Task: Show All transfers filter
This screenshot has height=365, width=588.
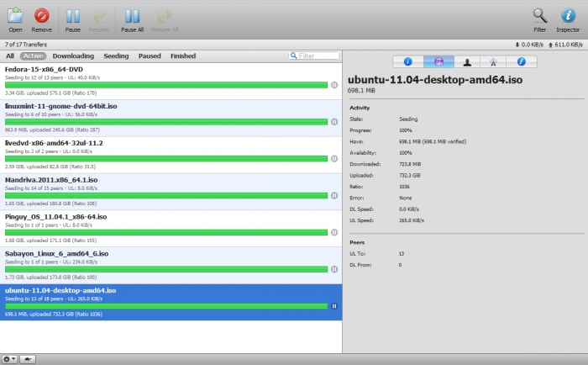Action: tap(10, 56)
